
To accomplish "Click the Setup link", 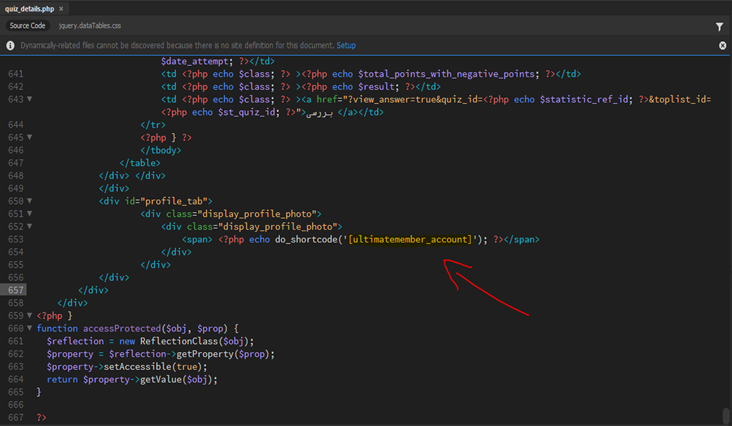I will 345,46.
